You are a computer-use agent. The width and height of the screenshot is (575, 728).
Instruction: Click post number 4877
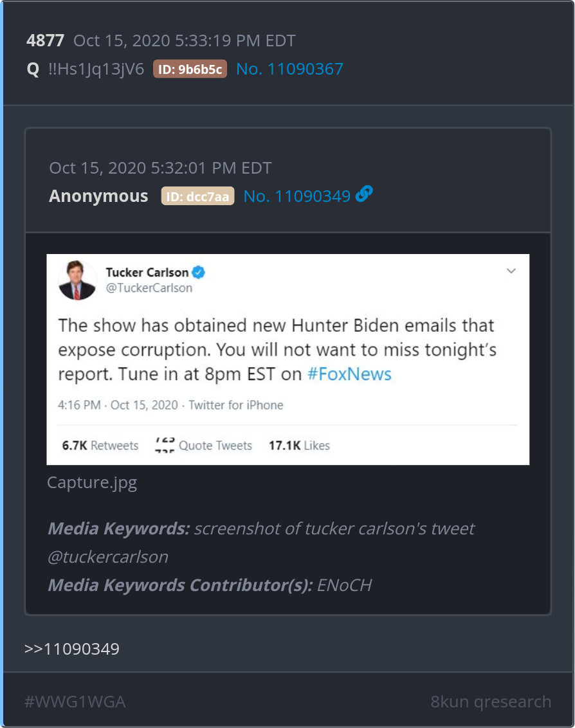click(45, 41)
